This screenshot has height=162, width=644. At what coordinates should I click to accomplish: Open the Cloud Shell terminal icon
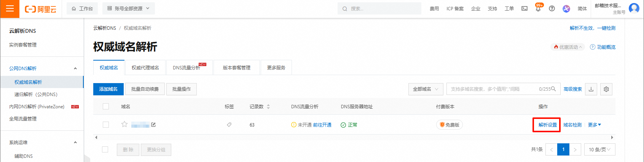pyautogui.click(x=524, y=9)
